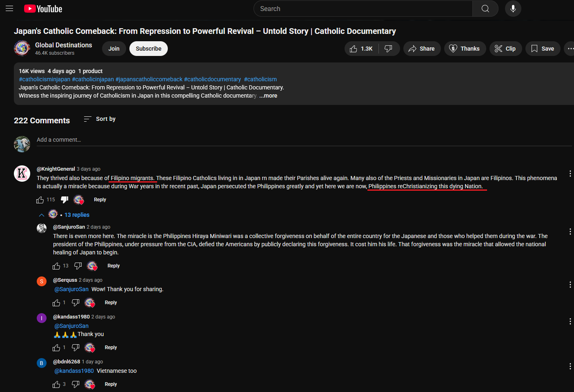Reply to @kandass1980's comment
574x392 pixels.
[111, 347]
